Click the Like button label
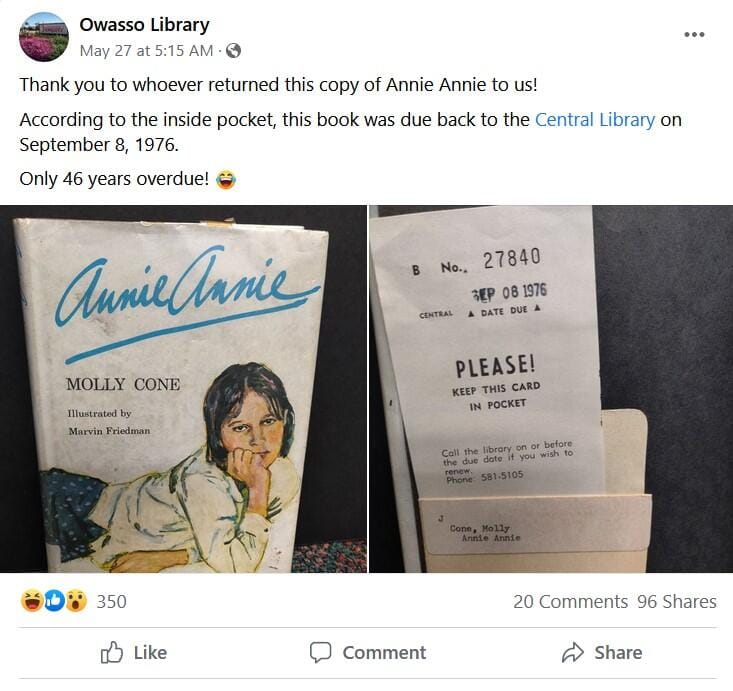The image size is (733, 691). pos(150,653)
